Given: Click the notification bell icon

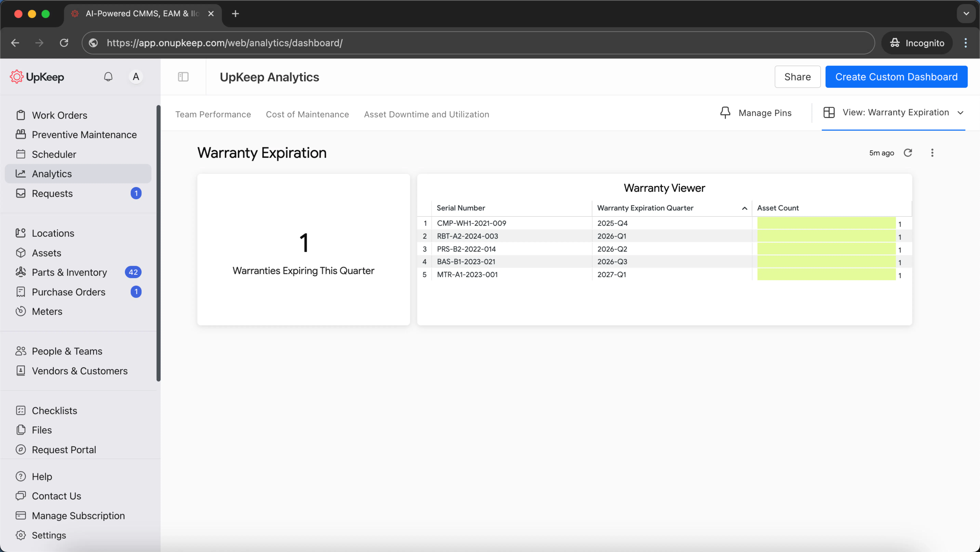Looking at the screenshot, I should (108, 77).
